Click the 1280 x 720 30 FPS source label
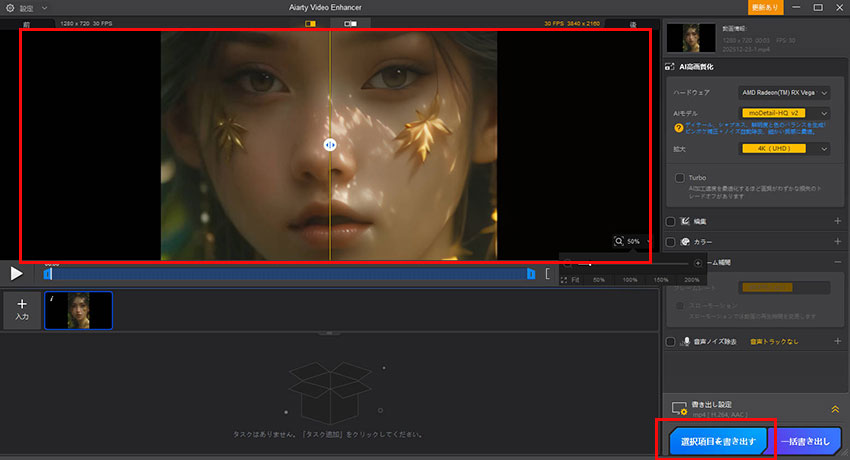850x460 pixels. click(86, 24)
